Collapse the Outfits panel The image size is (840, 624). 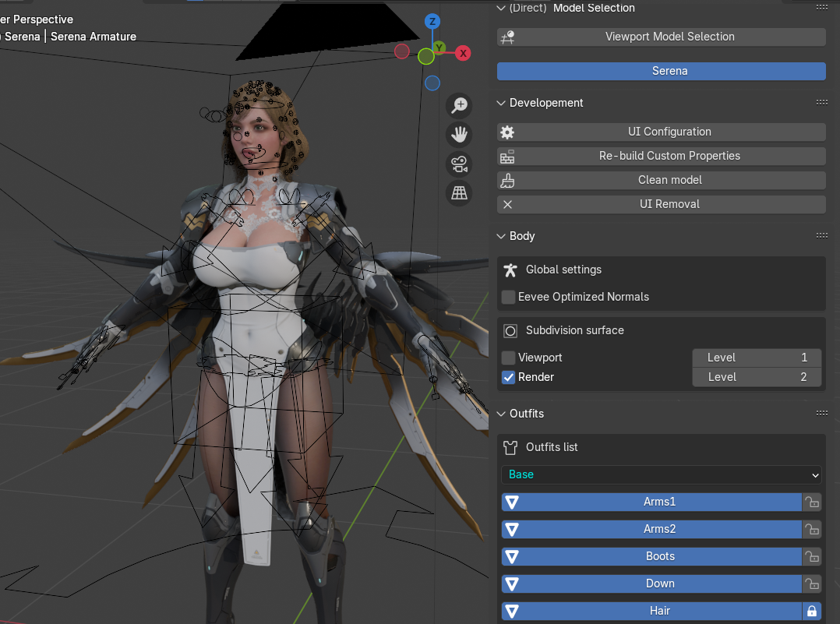501,414
